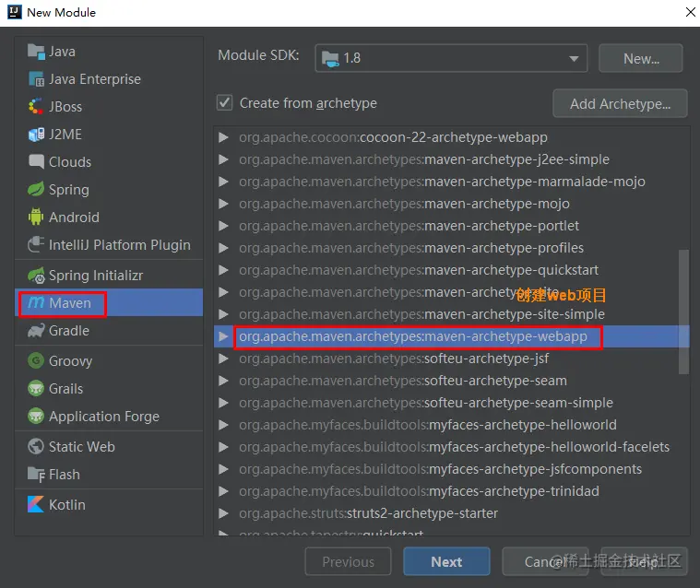Toggle the Create from archetype checkbox
The width and height of the screenshot is (700, 588).
coord(224,103)
